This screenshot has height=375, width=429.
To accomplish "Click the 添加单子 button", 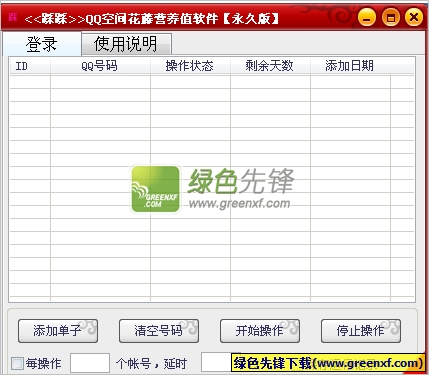I will (x=58, y=331).
